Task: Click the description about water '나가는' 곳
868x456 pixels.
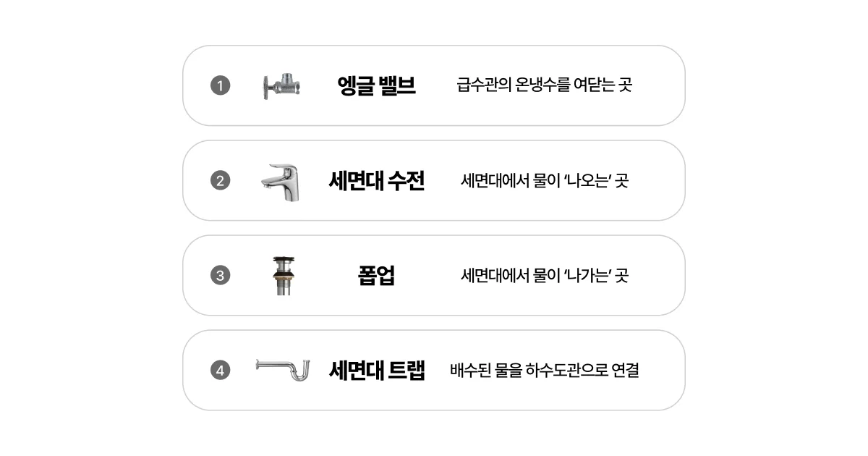Action: tap(544, 276)
